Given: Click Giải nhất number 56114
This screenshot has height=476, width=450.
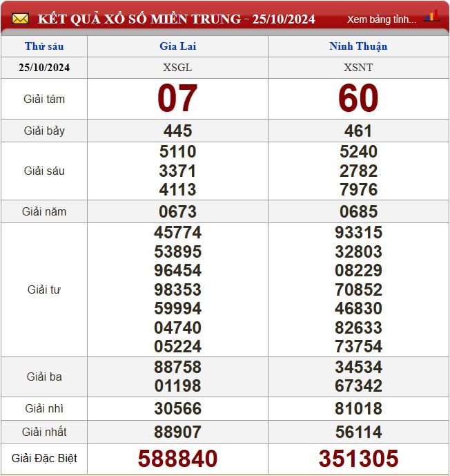Looking at the screenshot, I should pos(358,432).
